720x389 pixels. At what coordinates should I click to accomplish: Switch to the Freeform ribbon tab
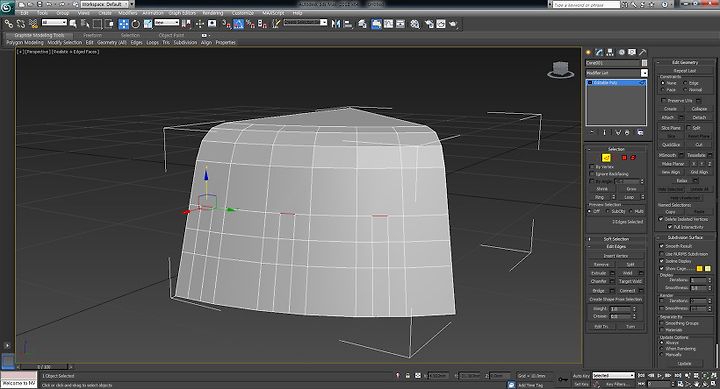[x=93, y=35]
